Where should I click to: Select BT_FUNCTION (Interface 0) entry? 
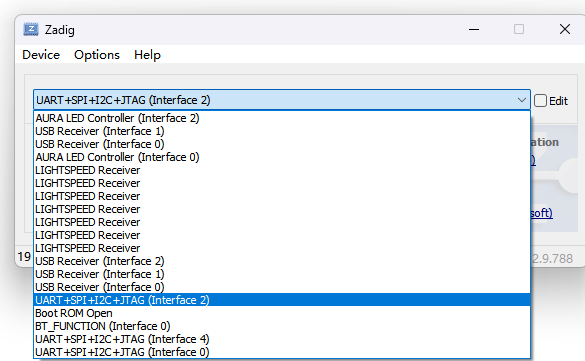point(282,326)
